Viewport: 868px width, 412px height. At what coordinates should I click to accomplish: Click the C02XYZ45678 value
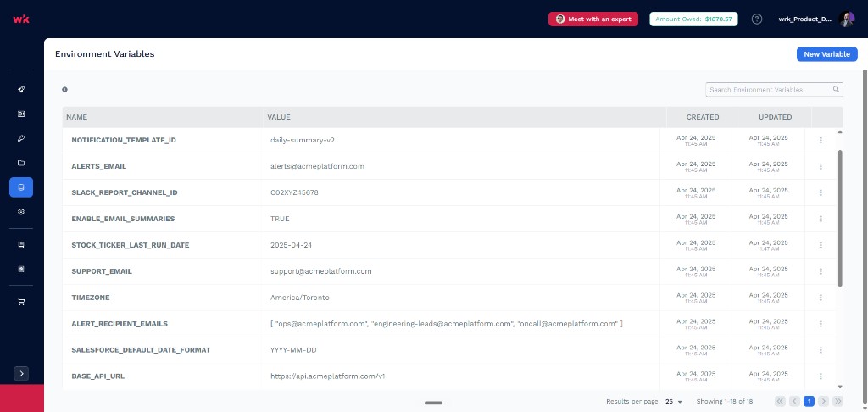click(294, 192)
